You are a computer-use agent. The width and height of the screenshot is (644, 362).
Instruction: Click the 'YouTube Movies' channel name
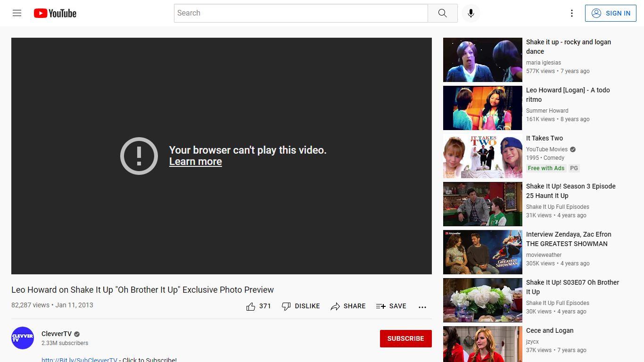[x=547, y=149]
